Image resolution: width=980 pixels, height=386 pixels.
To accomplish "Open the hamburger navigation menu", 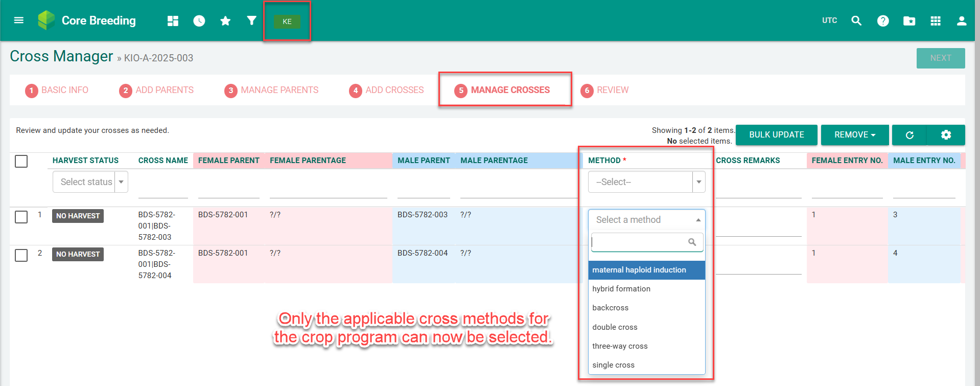I will [x=19, y=20].
